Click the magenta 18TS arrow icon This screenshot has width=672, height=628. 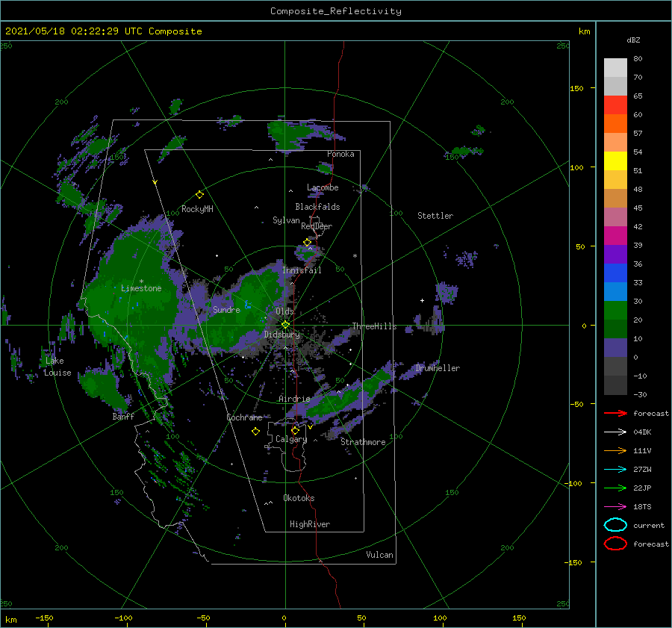(615, 507)
